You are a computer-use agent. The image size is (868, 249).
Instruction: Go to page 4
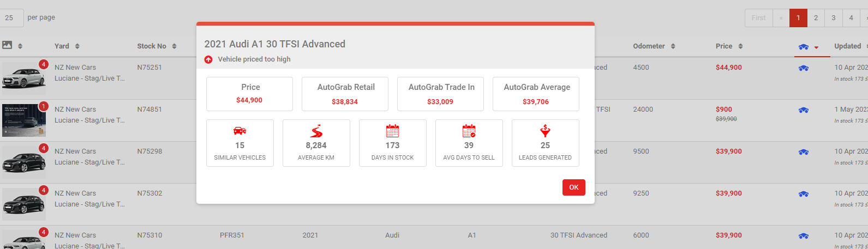pyautogui.click(x=851, y=18)
